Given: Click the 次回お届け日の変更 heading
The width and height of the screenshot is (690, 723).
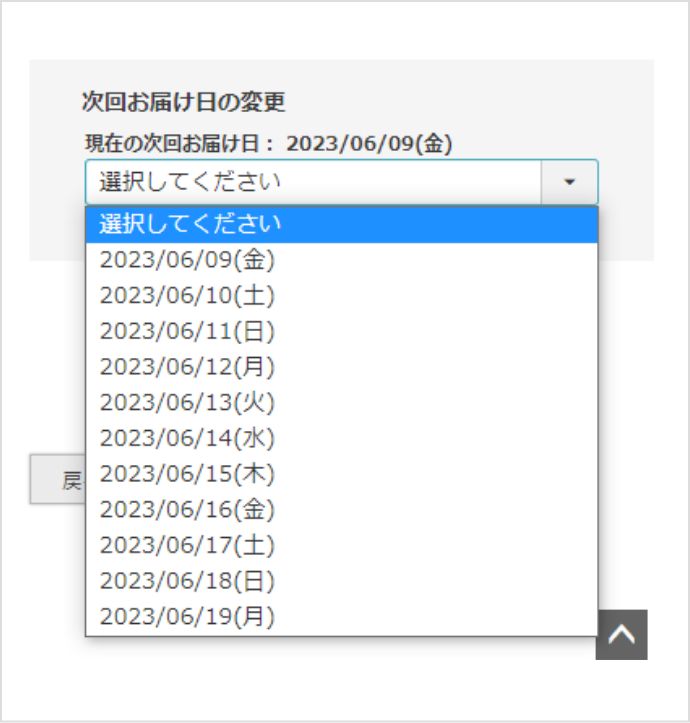Looking at the screenshot, I should tap(183, 101).
